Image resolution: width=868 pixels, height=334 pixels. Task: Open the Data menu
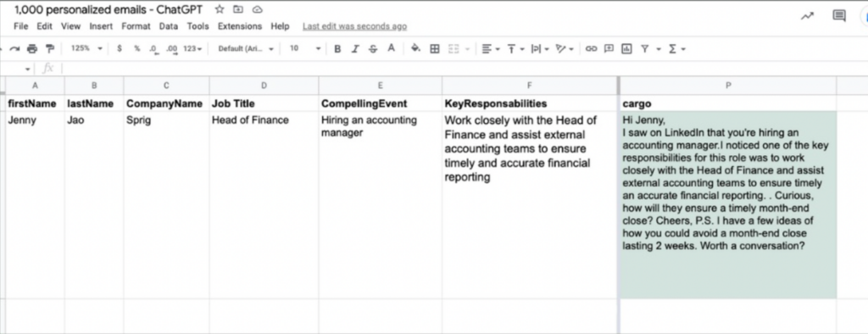(169, 26)
